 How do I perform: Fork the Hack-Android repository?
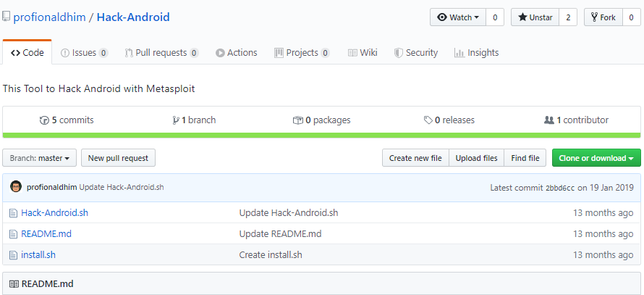[603, 17]
